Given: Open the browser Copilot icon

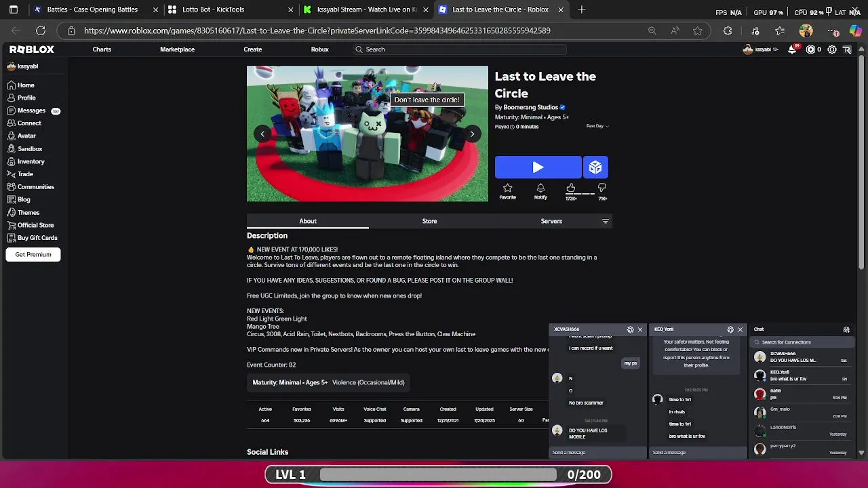Looking at the screenshot, I should click(x=856, y=30).
